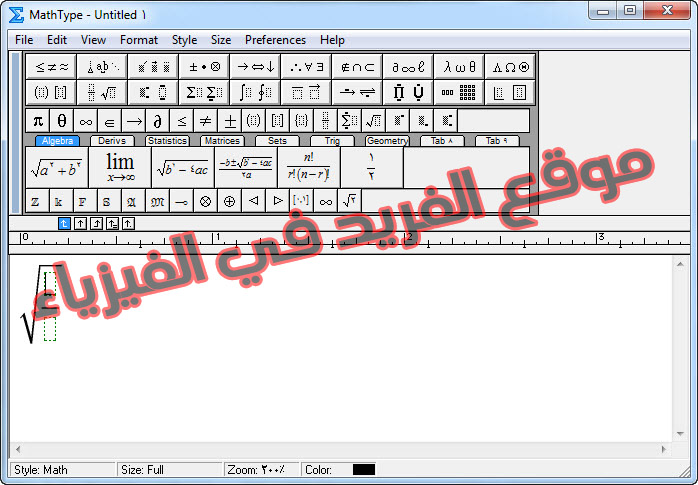Insert the not-equal symbol from small bar
This screenshot has height=485, width=698.
206,121
